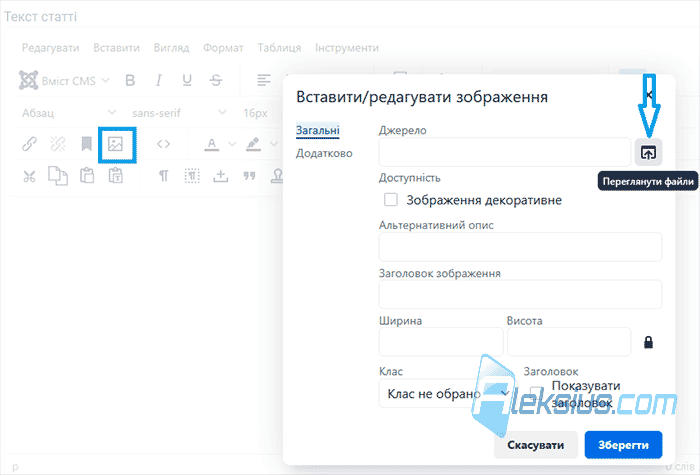Click the Альтернативний опис input field
This screenshot has height=475, width=700.
click(x=520, y=246)
